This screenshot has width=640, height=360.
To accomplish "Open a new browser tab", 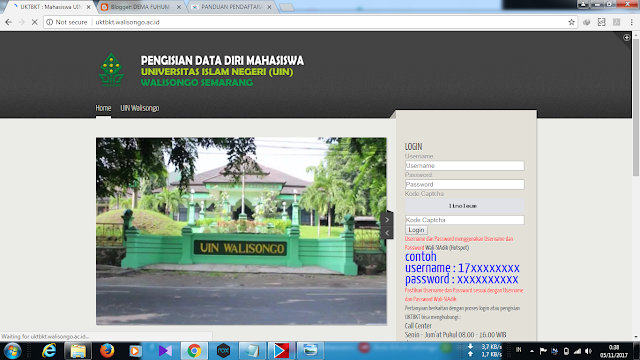I will [287, 7].
